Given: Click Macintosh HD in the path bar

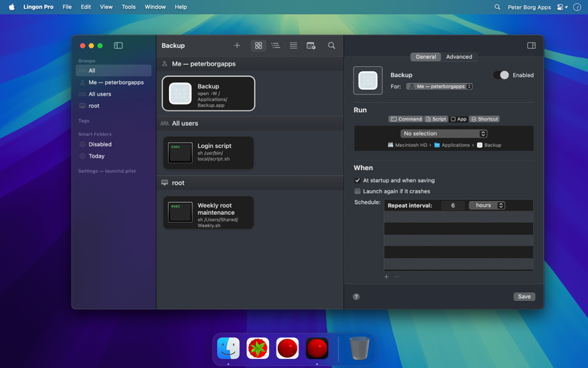Looking at the screenshot, I should click(407, 145).
